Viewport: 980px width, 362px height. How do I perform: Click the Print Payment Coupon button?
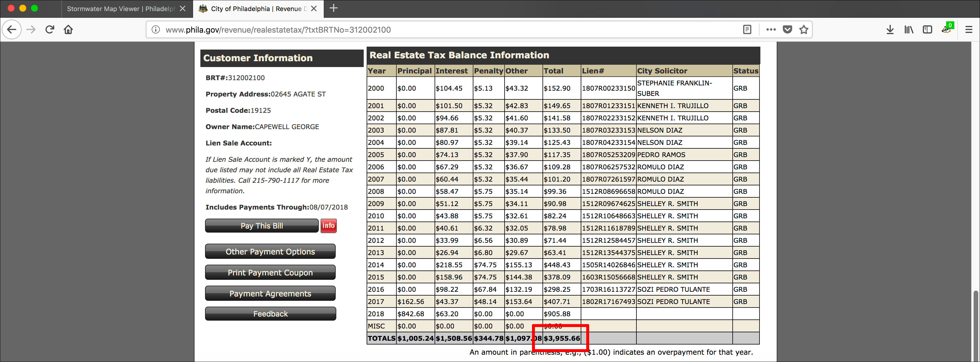[270, 272]
